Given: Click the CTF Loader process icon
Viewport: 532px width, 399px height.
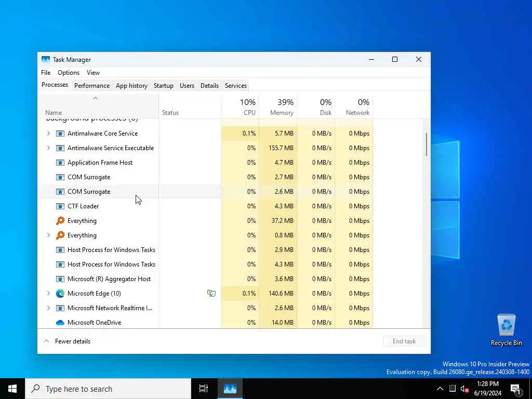Looking at the screenshot, I should (x=60, y=206).
